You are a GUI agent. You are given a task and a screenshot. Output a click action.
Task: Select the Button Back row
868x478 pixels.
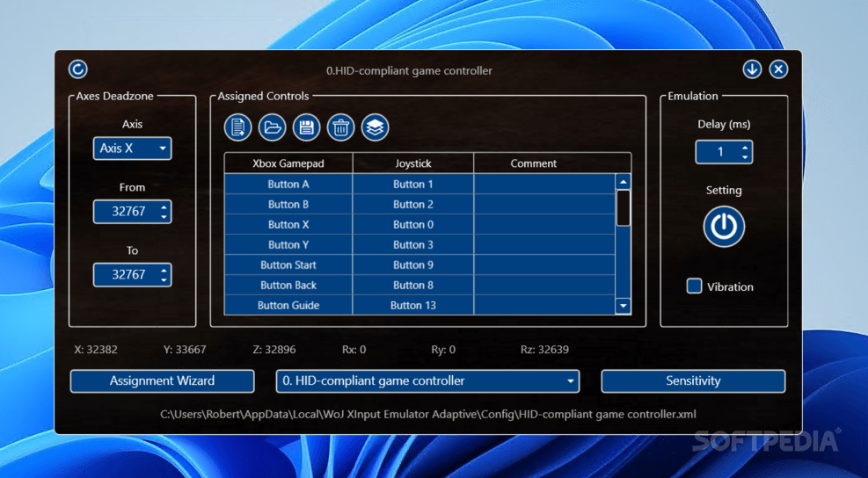click(419, 285)
